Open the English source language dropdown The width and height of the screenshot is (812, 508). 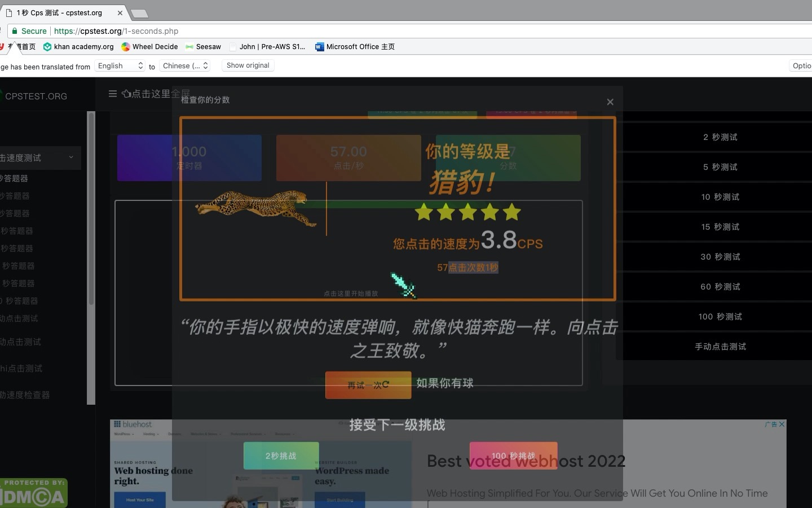pos(119,65)
